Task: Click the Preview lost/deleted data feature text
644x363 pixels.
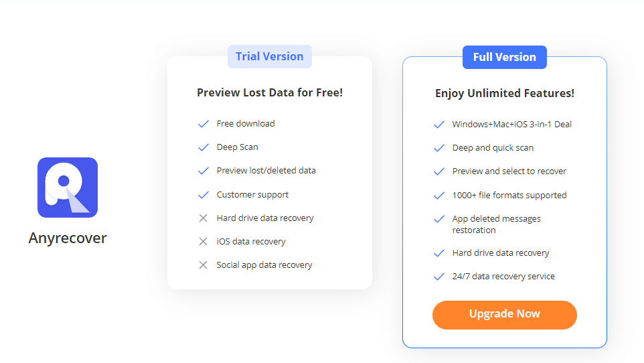Action: pos(266,171)
